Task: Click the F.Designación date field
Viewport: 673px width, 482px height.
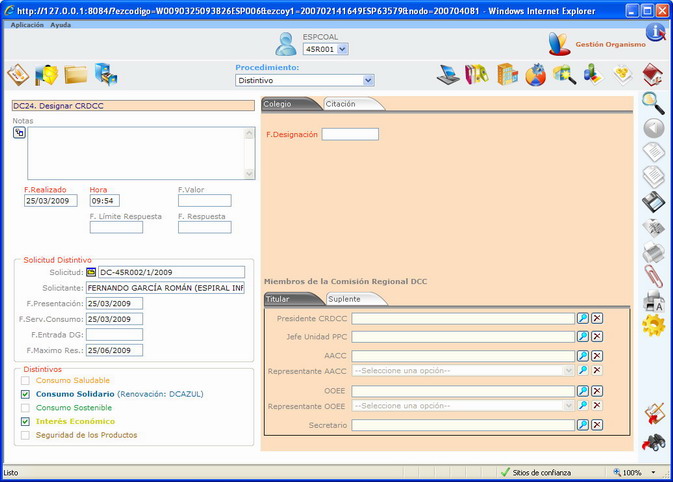Action: pos(350,134)
